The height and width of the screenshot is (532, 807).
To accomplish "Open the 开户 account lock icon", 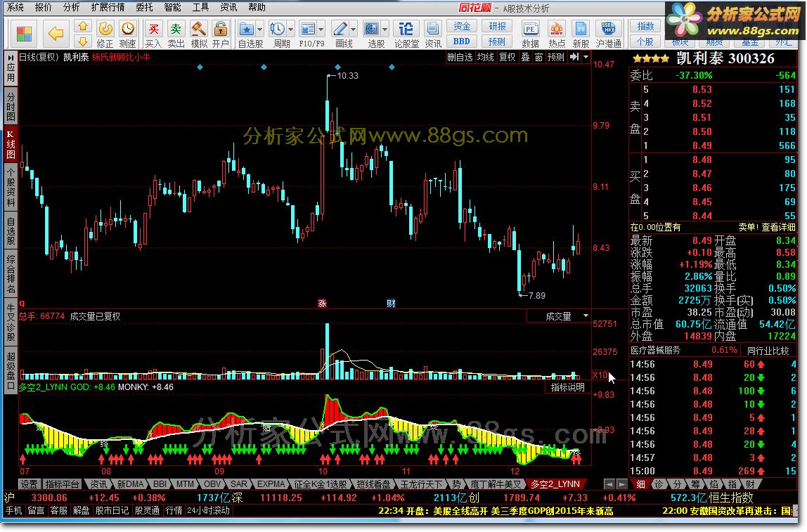I will (x=221, y=34).
